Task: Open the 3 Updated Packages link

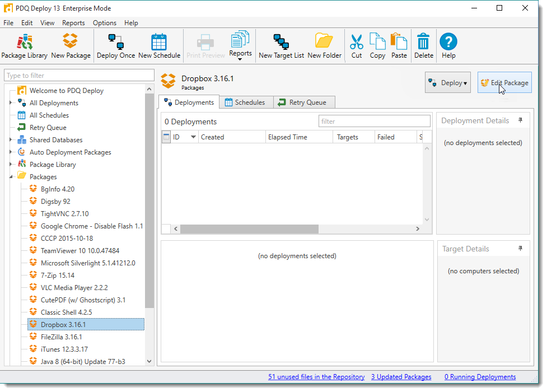Action: (x=401, y=377)
